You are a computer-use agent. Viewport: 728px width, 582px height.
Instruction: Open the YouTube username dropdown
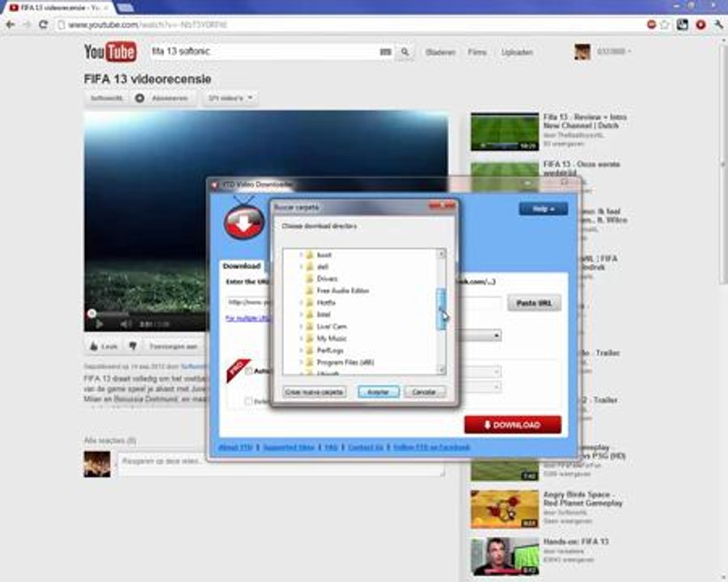614,52
